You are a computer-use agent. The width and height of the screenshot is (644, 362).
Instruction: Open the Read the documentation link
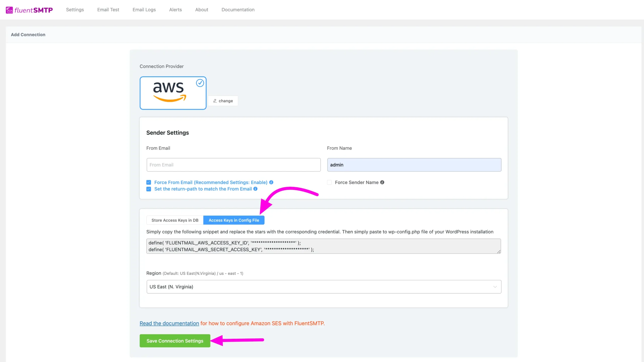pos(169,323)
